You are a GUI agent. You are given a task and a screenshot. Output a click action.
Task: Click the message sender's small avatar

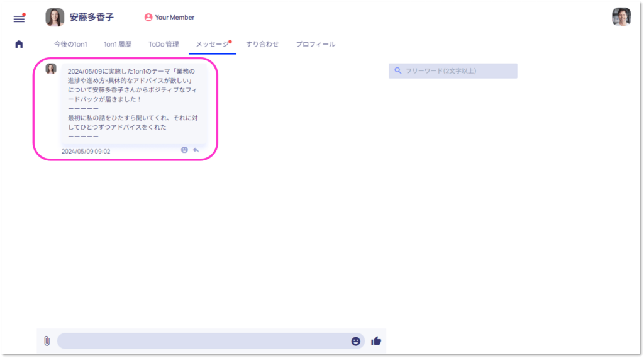click(51, 69)
